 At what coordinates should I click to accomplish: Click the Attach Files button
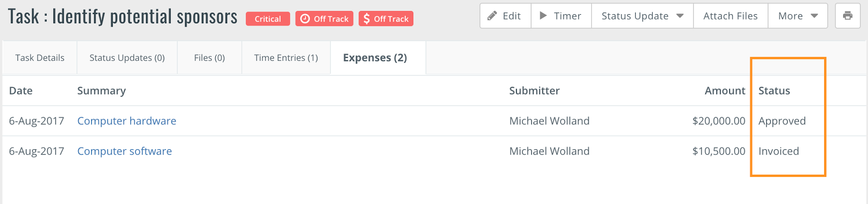click(730, 16)
